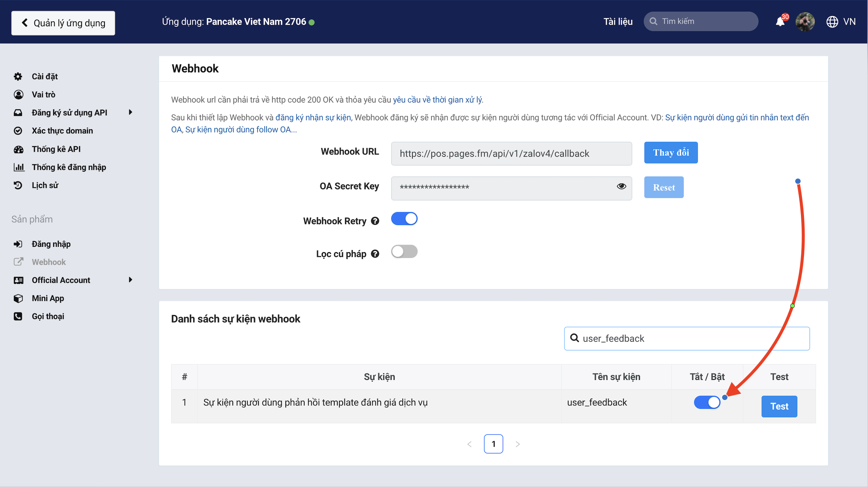Enable the Lọc cú pháp switch
868x487 pixels.
coord(404,252)
